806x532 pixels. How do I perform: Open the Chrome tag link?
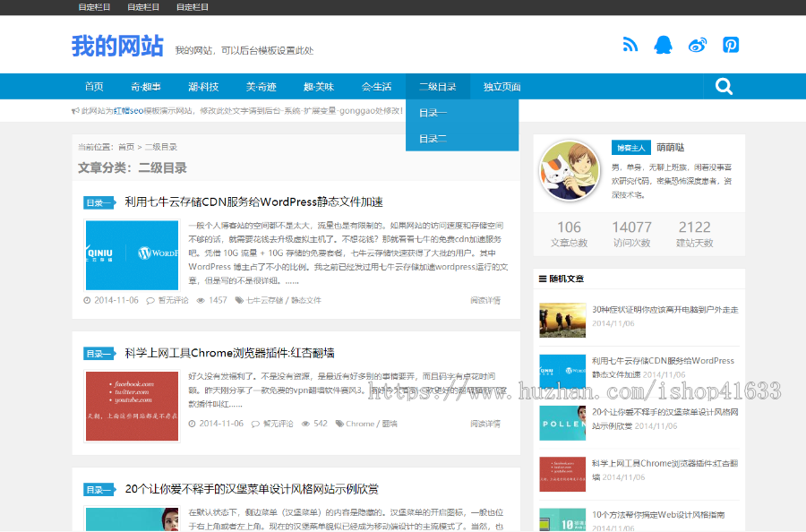[360, 424]
